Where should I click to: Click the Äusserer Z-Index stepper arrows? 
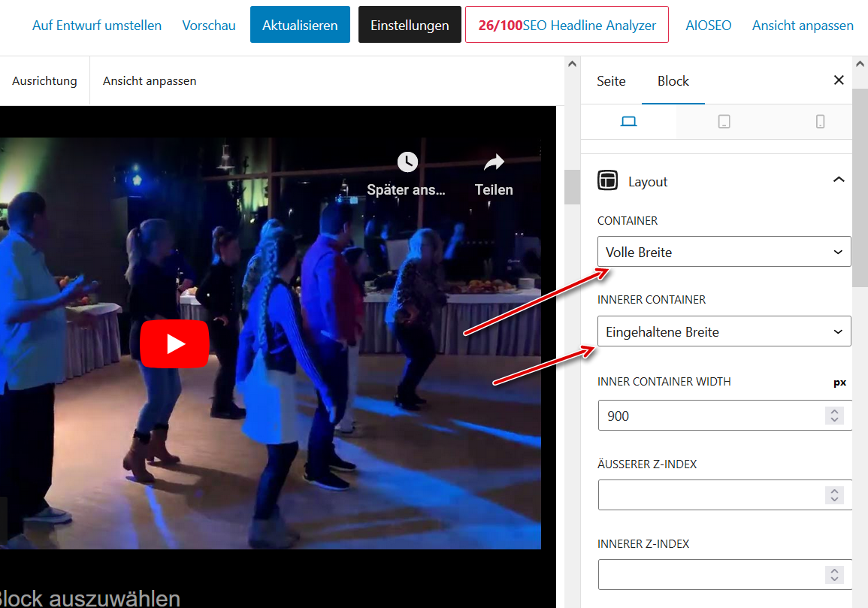(833, 495)
